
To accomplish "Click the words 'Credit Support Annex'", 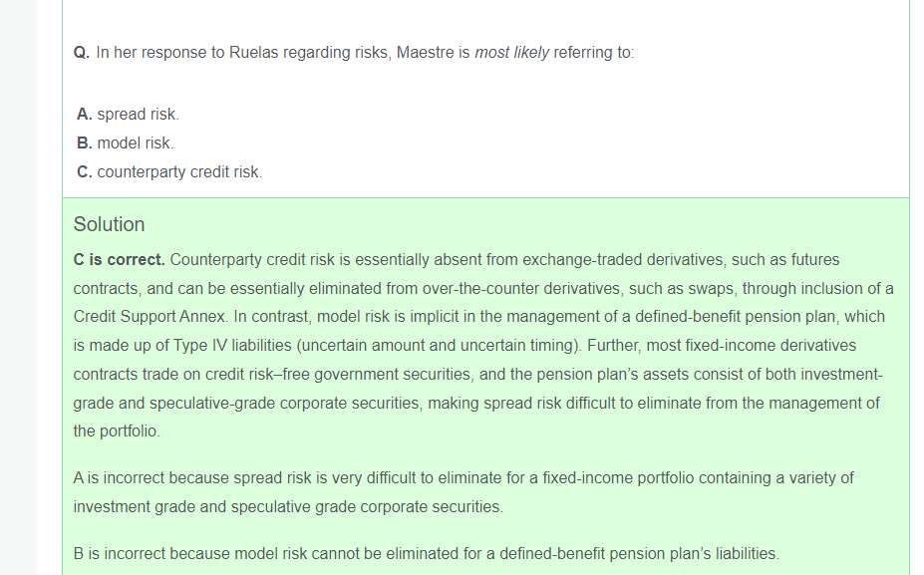I will (150, 317).
